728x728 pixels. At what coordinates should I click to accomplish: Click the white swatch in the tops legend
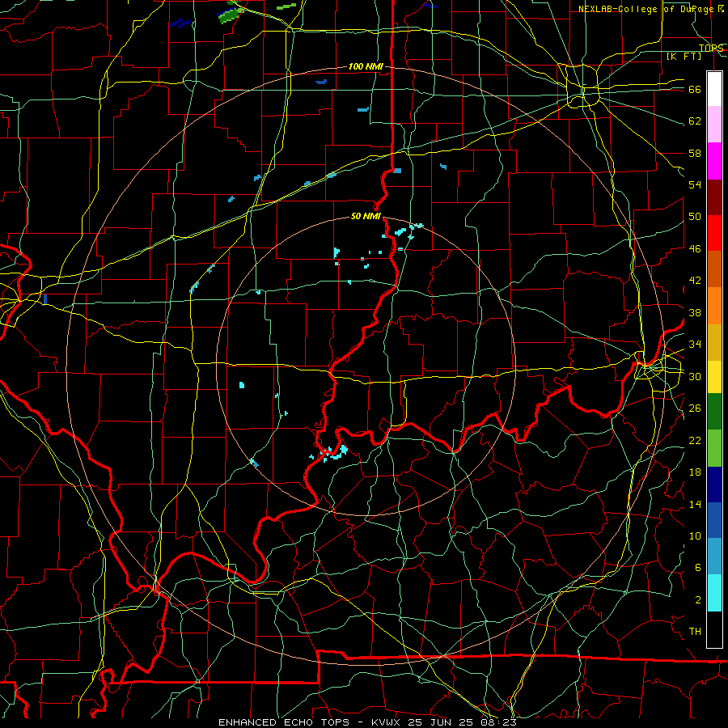pos(714,89)
